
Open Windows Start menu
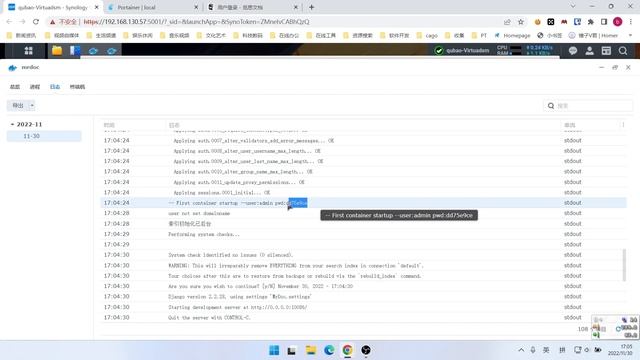click(x=274, y=350)
